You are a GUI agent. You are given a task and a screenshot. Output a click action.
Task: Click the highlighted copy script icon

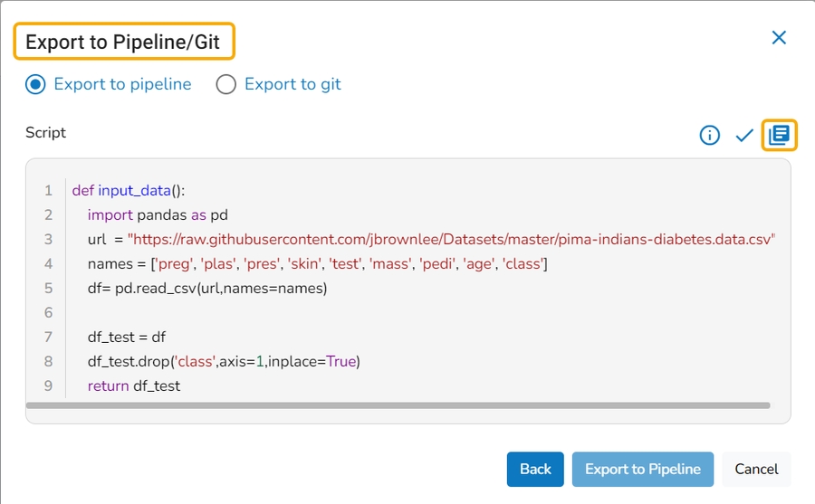click(x=779, y=136)
